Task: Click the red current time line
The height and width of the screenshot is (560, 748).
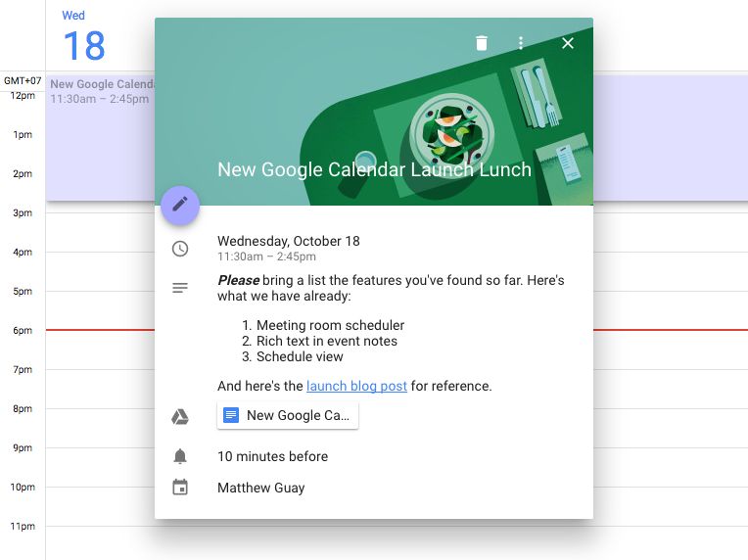Action: pyautogui.click(x=98, y=330)
